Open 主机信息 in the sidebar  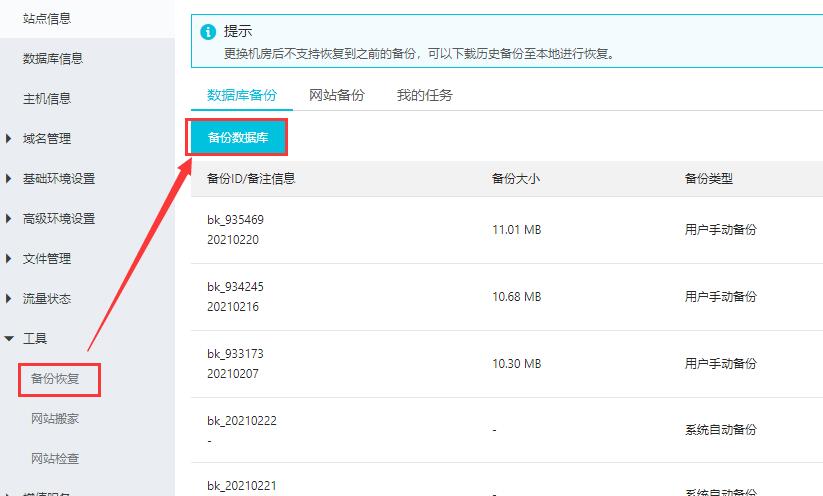click(x=47, y=98)
